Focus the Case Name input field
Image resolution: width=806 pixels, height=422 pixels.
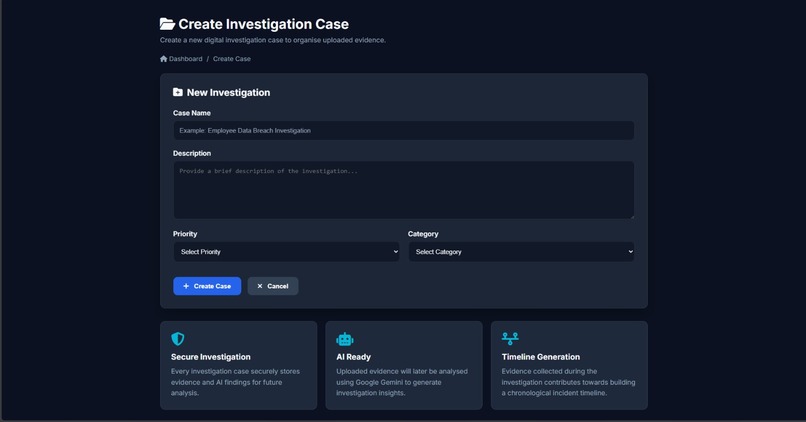(404, 131)
